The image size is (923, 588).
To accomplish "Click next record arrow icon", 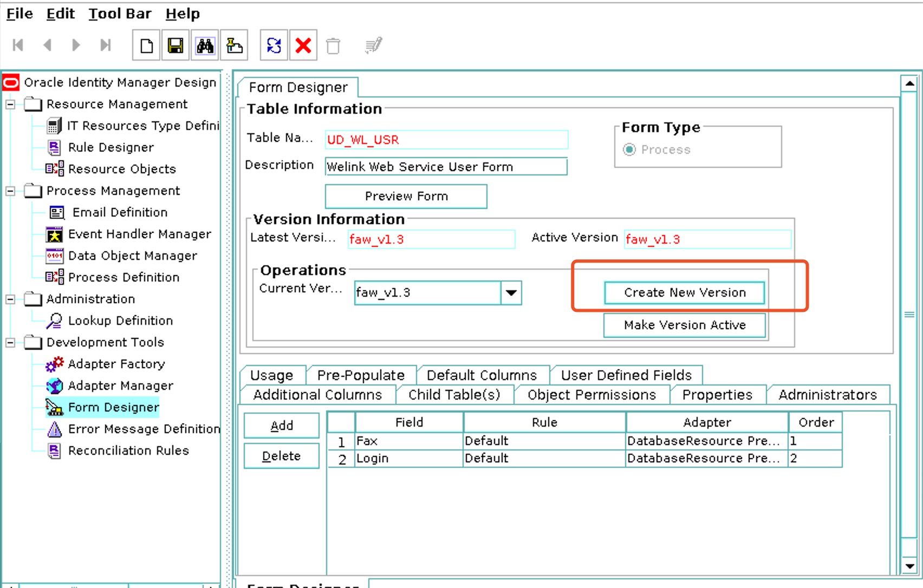I will point(76,45).
